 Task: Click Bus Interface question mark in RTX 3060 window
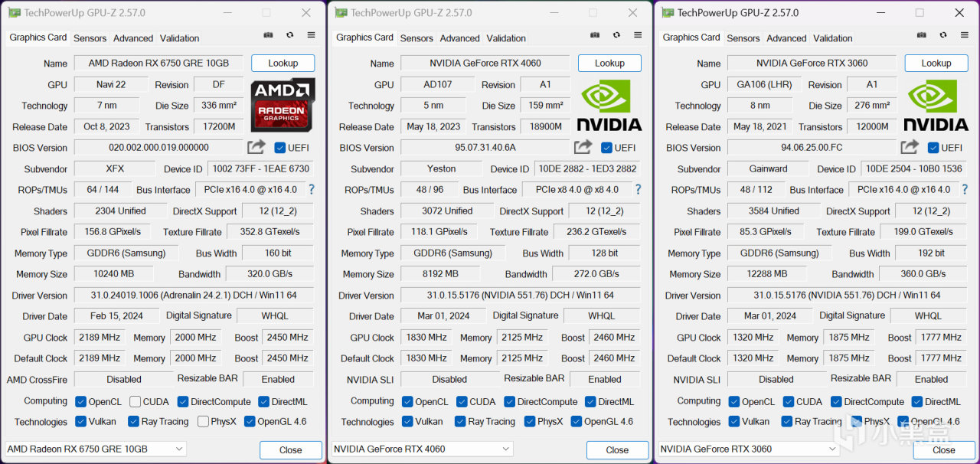965,189
